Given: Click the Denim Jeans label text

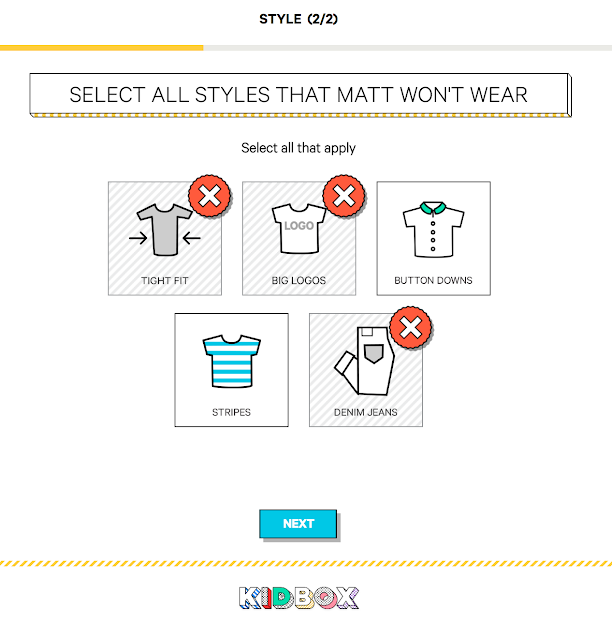Looking at the screenshot, I should click(365, 412).
